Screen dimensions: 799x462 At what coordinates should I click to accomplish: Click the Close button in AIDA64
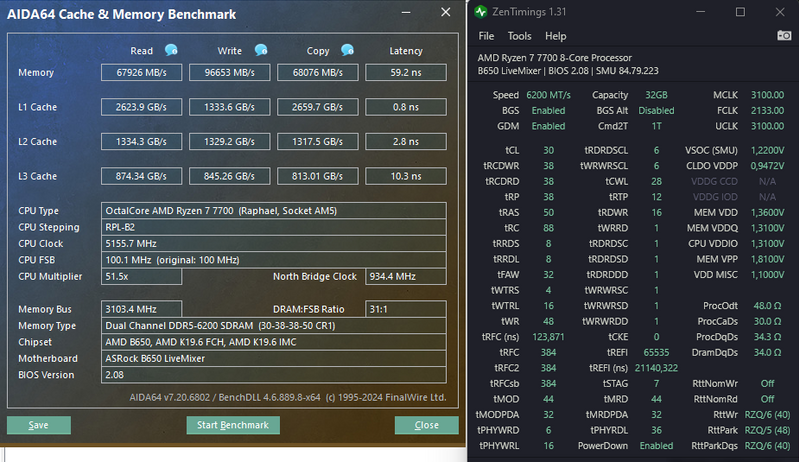427,425
